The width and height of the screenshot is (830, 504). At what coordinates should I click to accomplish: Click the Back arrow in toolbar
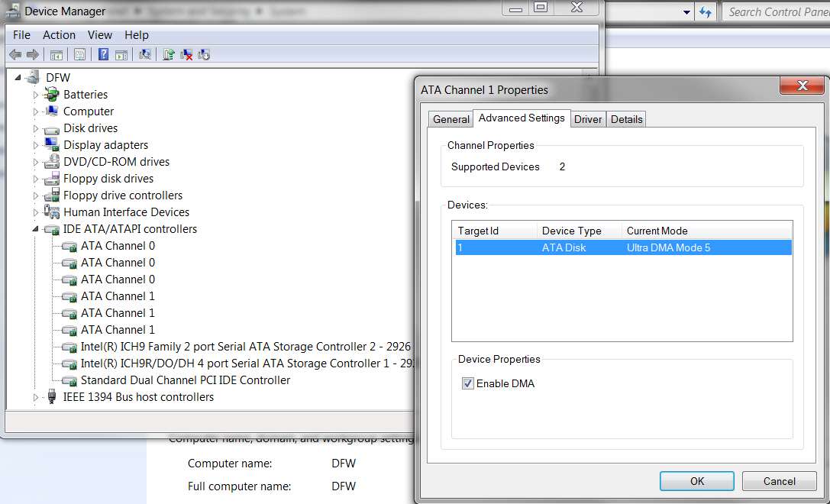click(15, 54)
